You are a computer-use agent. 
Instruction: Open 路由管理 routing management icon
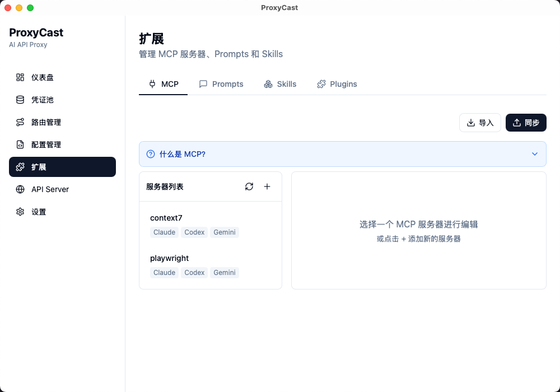[20, 122]
